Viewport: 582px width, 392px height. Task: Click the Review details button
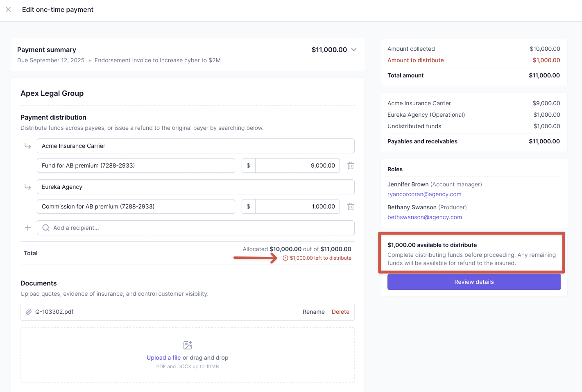(x=474, y=282)
